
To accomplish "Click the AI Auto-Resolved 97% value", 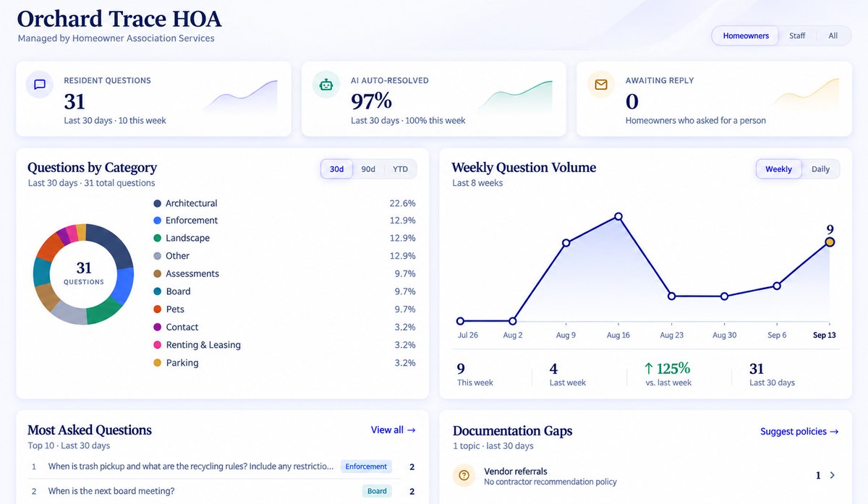I will [371, 101].
